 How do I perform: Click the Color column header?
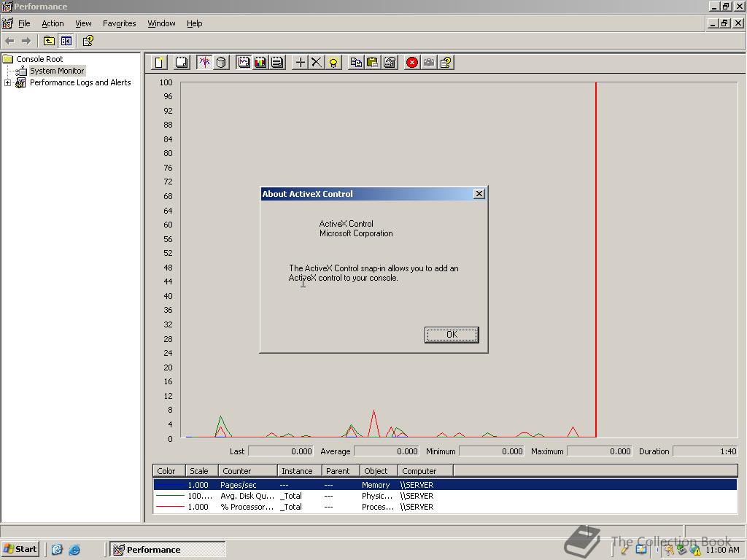tap(169, 471)
